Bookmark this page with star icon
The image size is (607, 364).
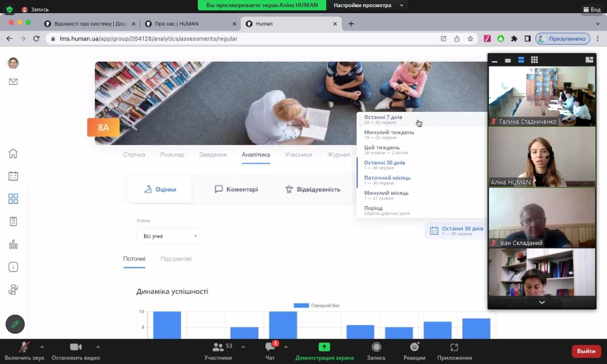click(470, 38)
